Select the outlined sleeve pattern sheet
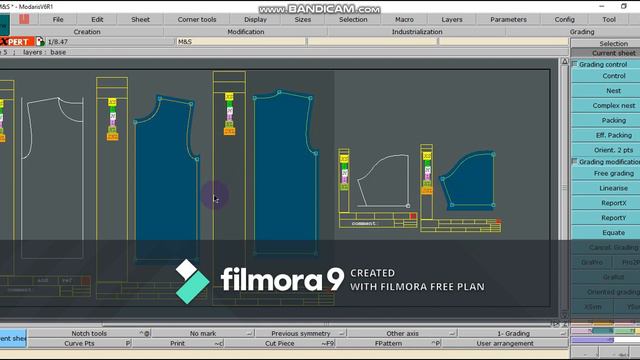Viewport: 640px width, 360px height. [x=384, y=180]
